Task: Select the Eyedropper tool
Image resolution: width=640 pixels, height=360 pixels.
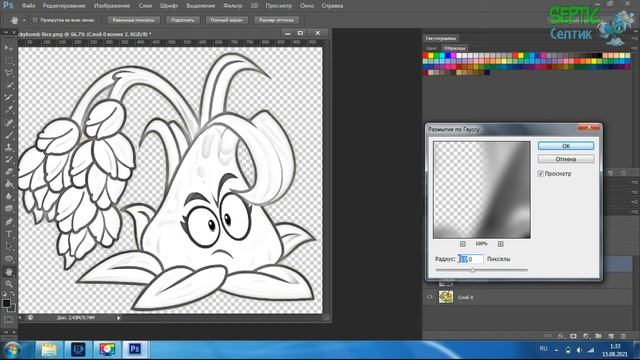Action: click(9, 110)
